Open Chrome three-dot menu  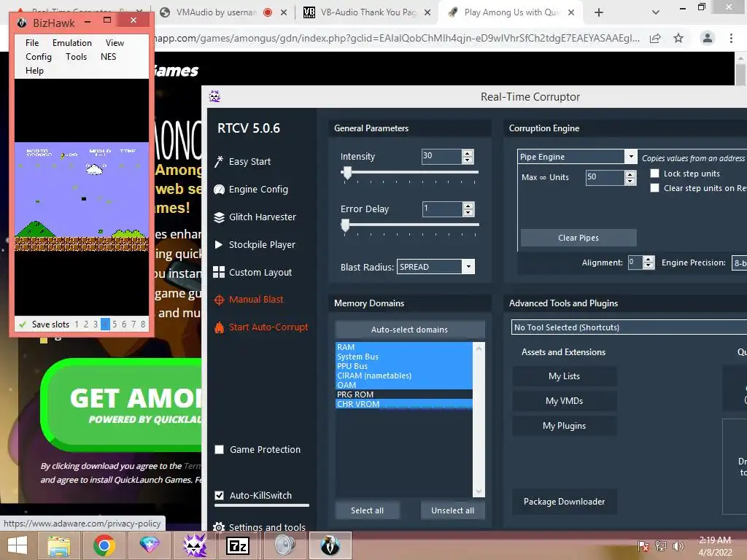(731, 38)
